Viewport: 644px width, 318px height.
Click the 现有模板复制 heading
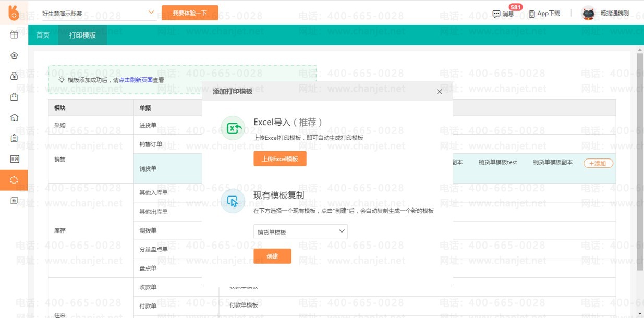pos(279,195)
